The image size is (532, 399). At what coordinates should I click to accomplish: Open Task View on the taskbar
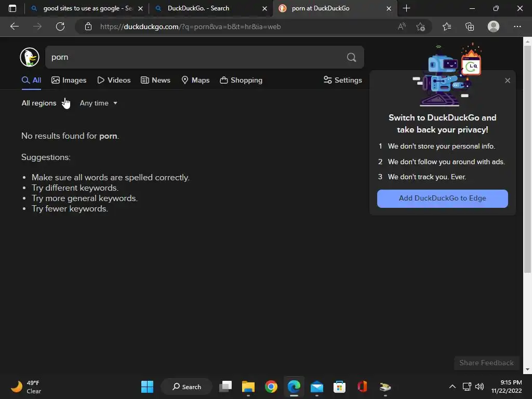coord(225,387)
